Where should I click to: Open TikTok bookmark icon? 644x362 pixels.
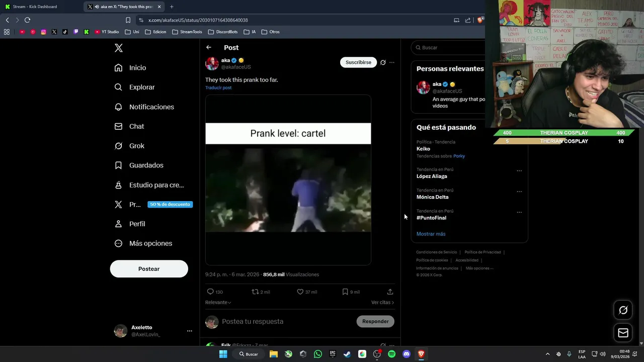tap(65, 32)
